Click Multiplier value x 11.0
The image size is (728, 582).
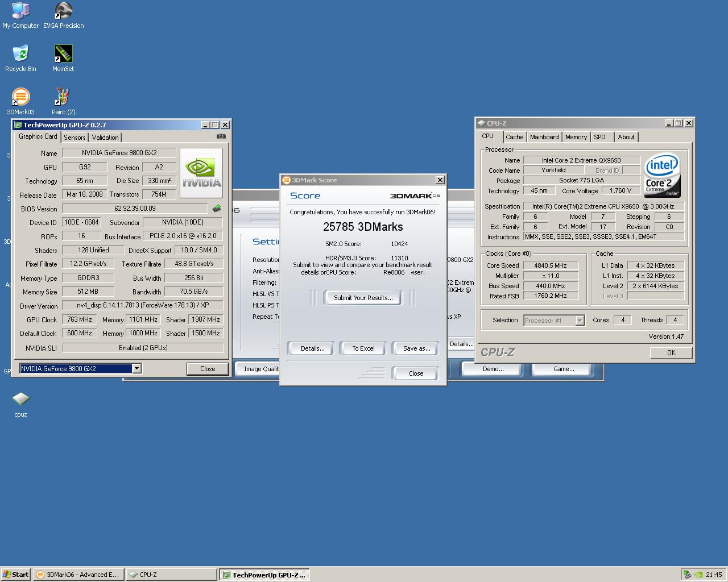coord(551,276)
